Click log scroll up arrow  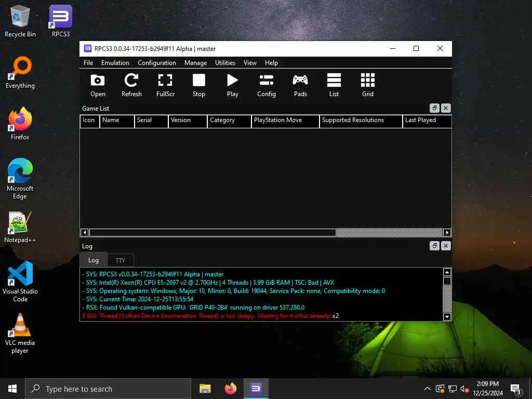tap(447, 272)
